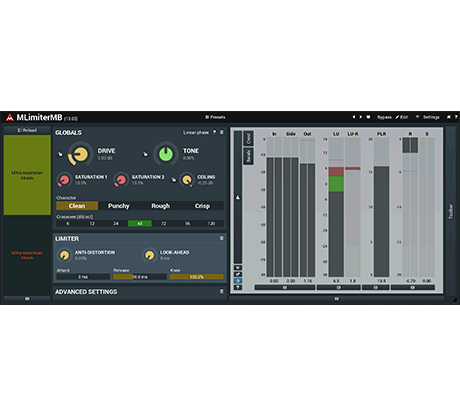Image resolution: width=460 pixels, height=416 pixels.
Task: Expand the Advanced Settings panel
Action: (86, 292)
